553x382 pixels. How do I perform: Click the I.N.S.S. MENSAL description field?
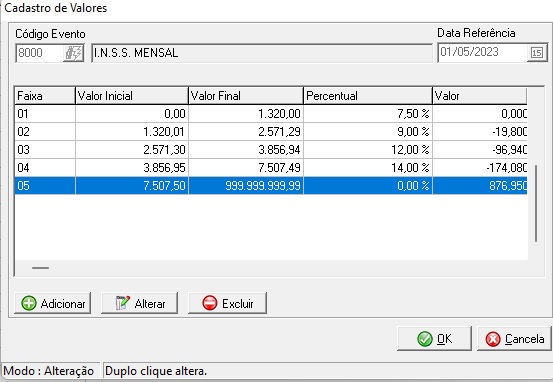click(262, 53)
